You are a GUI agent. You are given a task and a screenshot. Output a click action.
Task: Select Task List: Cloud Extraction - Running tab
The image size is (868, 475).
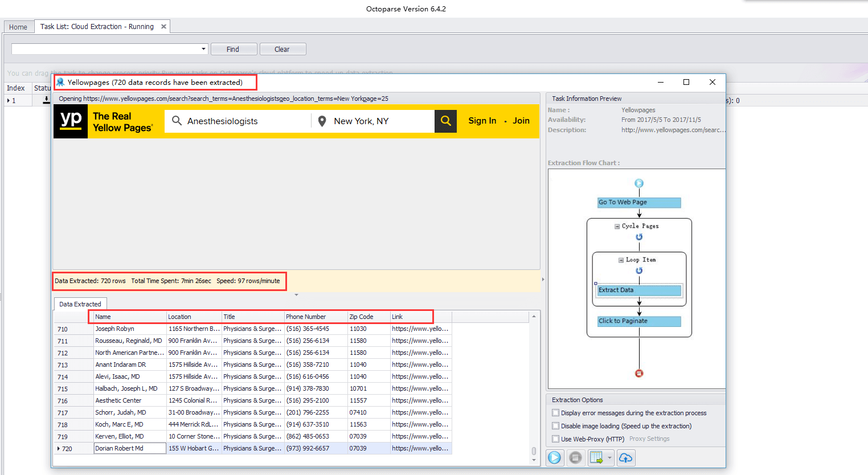[97, 26]
